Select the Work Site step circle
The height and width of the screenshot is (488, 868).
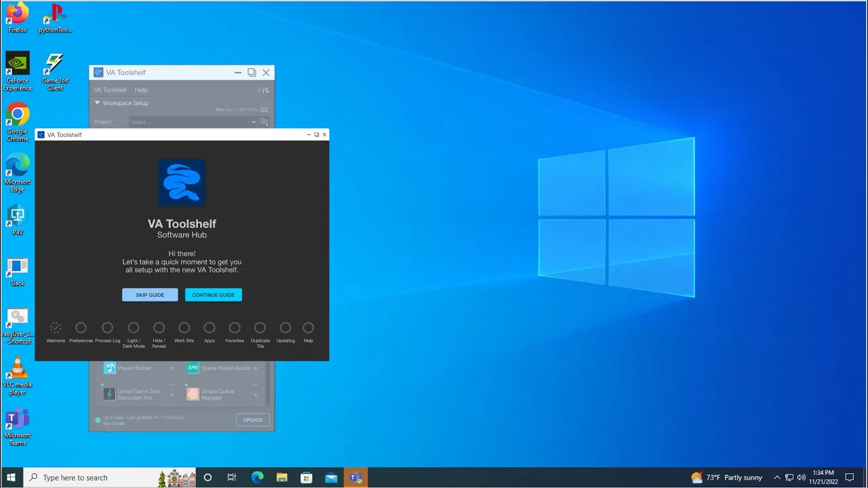pyautogui.click(x=184, y=328)
